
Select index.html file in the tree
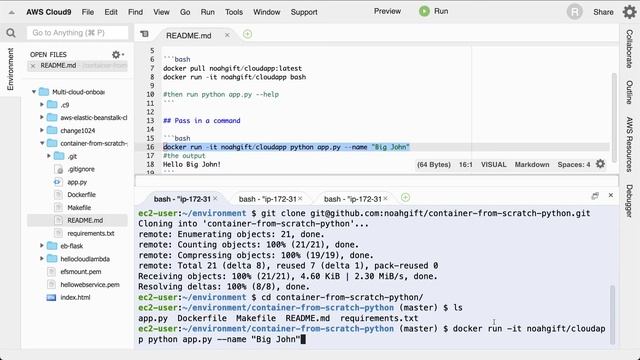[x=75, y=298]
